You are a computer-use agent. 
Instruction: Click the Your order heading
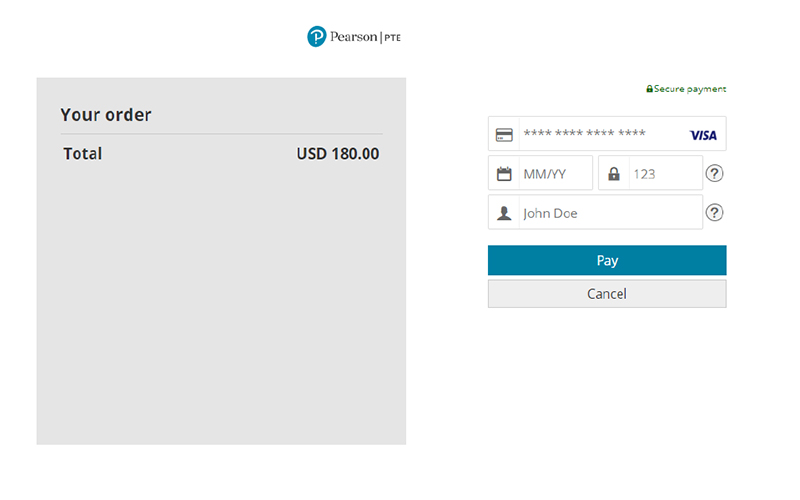(106, 115)
